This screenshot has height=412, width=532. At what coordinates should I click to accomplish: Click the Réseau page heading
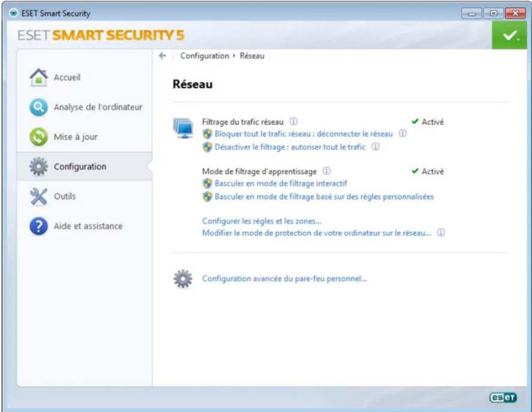click(193, 84)
